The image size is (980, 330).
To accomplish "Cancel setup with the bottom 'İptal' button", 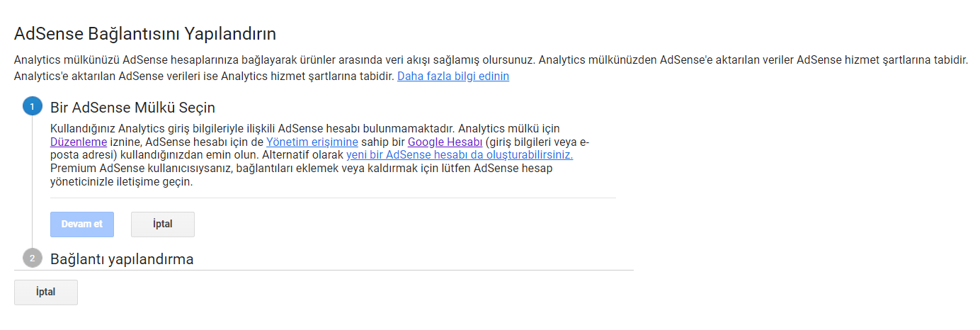I will pos(46,292).
